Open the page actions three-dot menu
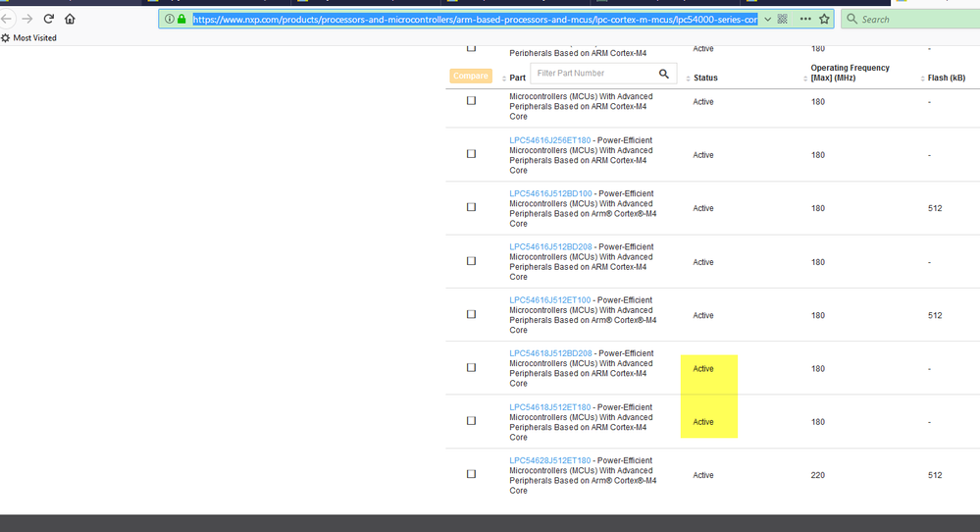This screenshot has width=980, height=532. click(805, 19)
